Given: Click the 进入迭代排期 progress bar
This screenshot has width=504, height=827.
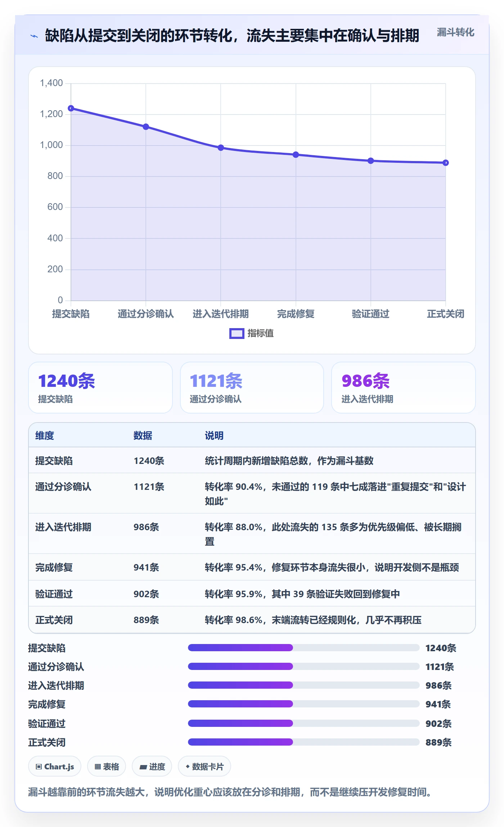Looking at the screenshot, I should 303,685.
